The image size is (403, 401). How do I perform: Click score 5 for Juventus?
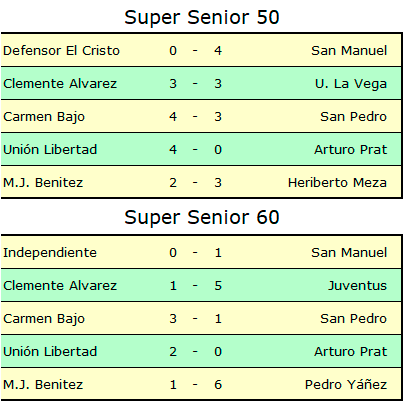tap(218, 286)
